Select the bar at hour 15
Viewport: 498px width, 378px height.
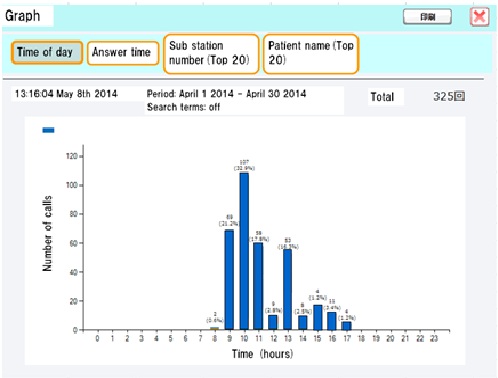coord(318,317)
